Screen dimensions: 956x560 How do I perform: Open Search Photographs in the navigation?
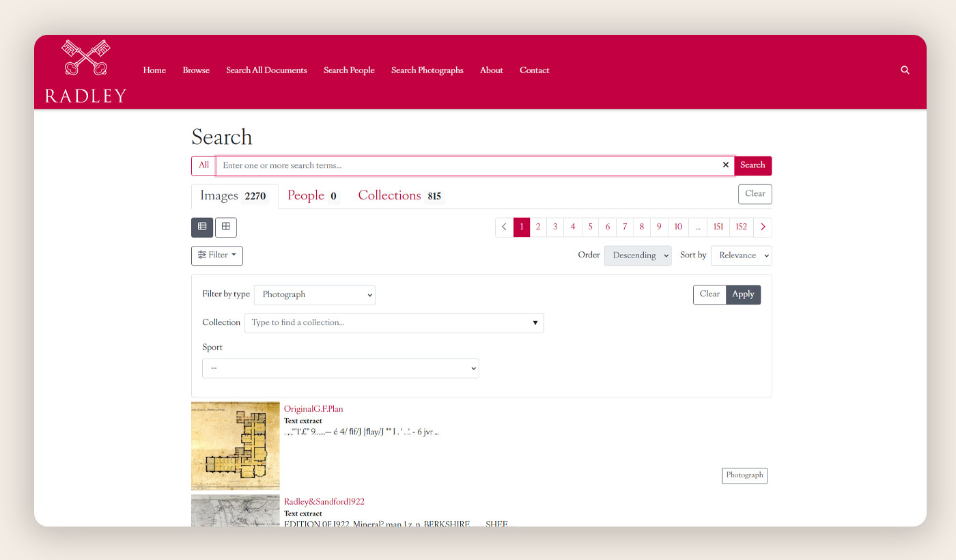[427, 70]
